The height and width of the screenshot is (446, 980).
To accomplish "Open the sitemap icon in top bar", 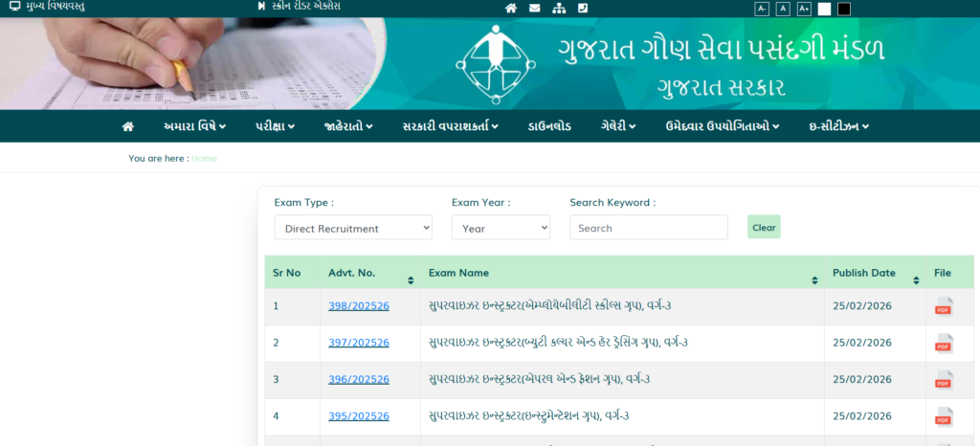I will (559, 8).
